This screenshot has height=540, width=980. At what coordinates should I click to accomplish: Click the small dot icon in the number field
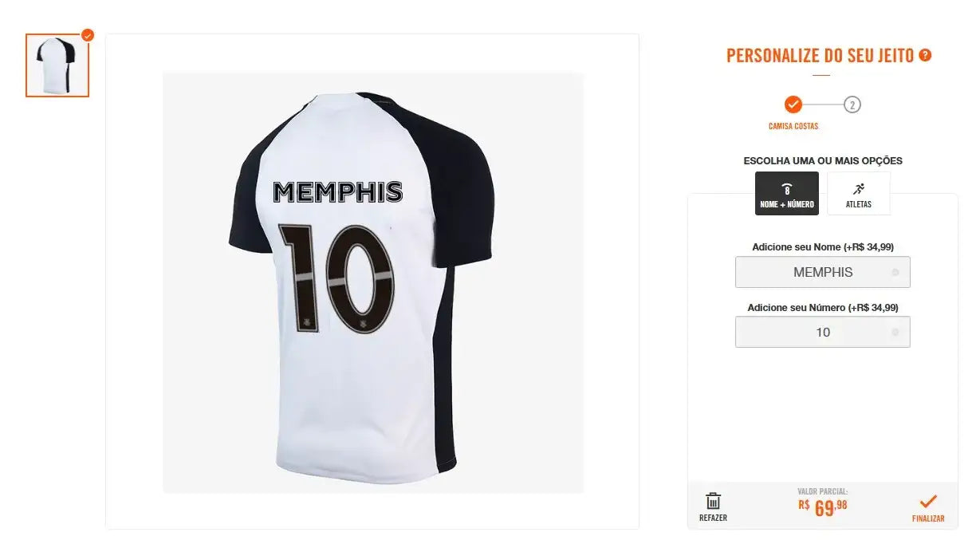click(x=895, y=333)
